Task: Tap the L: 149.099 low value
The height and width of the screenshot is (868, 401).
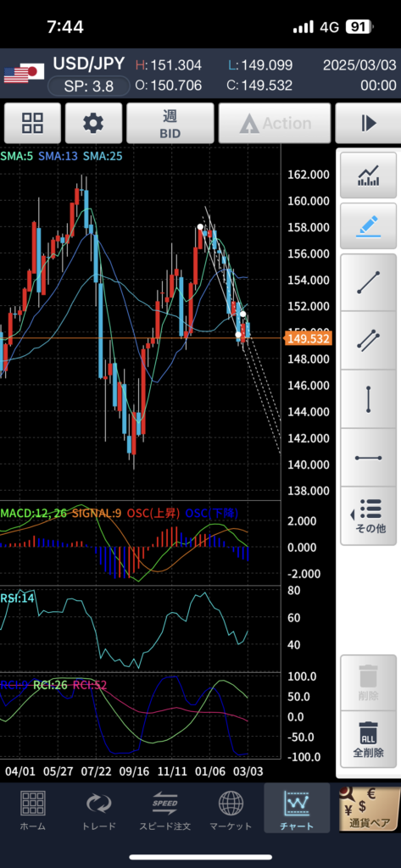Action: (259, 65)
